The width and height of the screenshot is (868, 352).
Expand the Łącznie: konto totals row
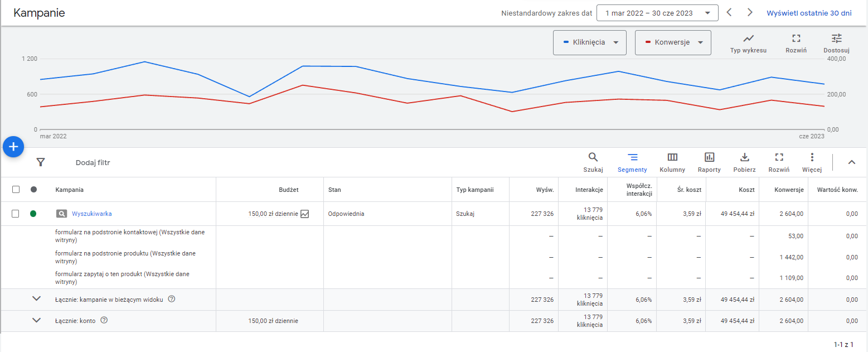[37, 320]
